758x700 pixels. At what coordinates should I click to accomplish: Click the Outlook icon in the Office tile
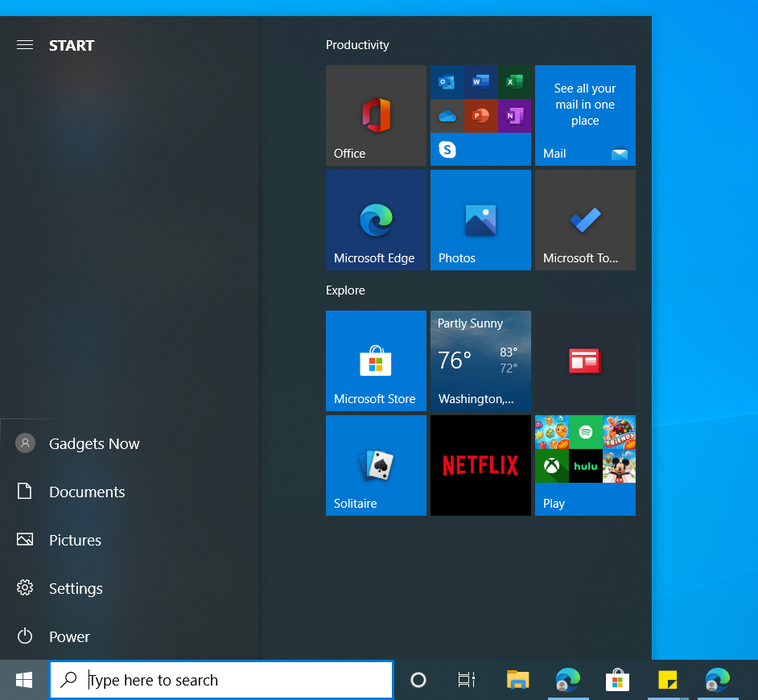(447, 81)
